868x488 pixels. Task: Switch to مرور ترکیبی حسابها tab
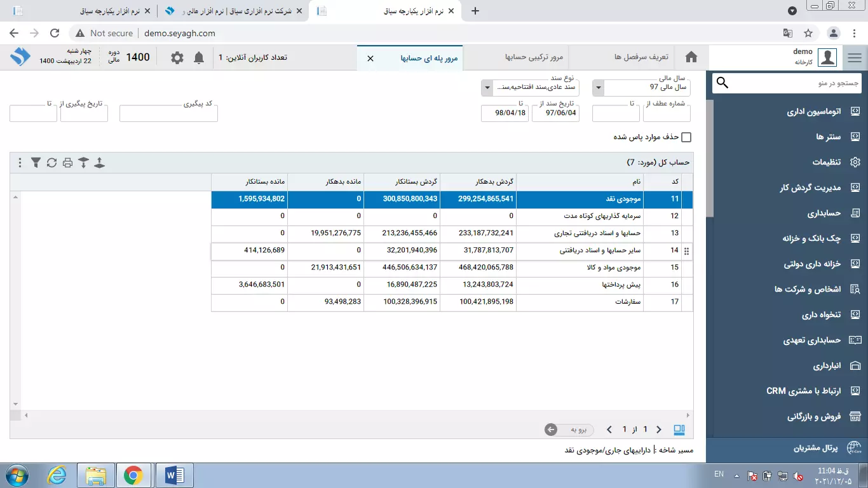pos(534,58)
